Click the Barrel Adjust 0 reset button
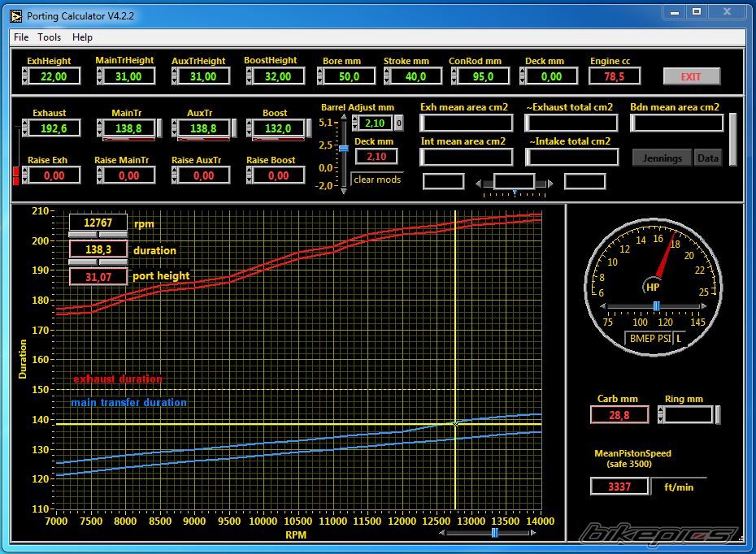Viewport: 756px width, 554px height. coord(399,123)
